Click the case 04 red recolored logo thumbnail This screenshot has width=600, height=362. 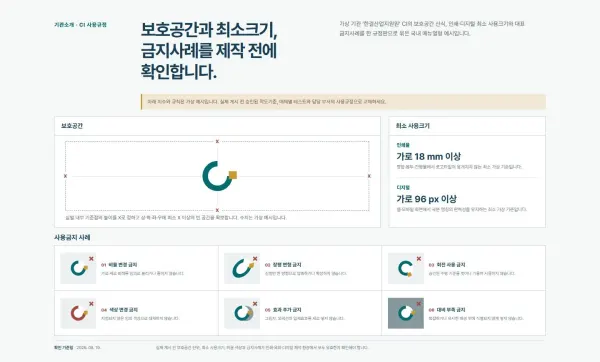coord(78,313)
